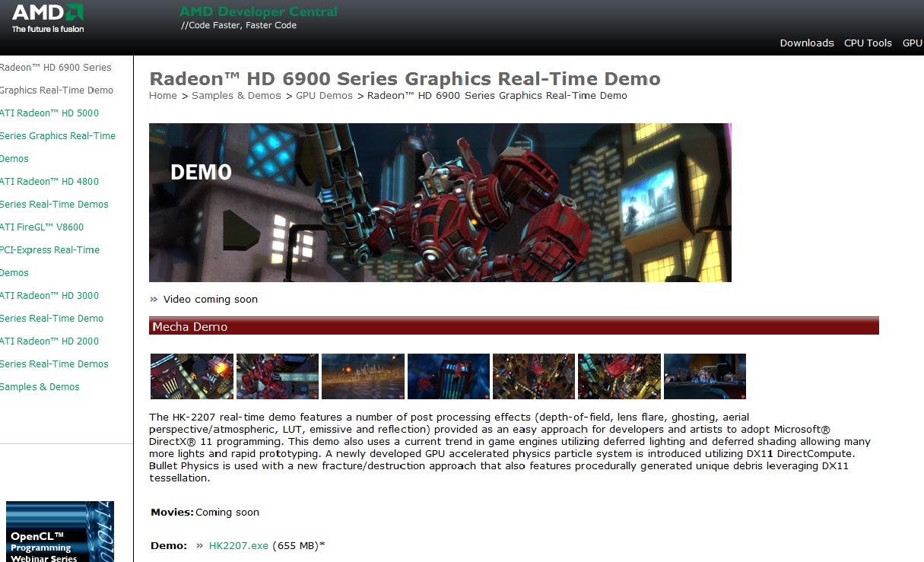Open the fifth screenshot thumbnail
The height and width of the screenshot is (562, 924).
(x=534, y=376)
